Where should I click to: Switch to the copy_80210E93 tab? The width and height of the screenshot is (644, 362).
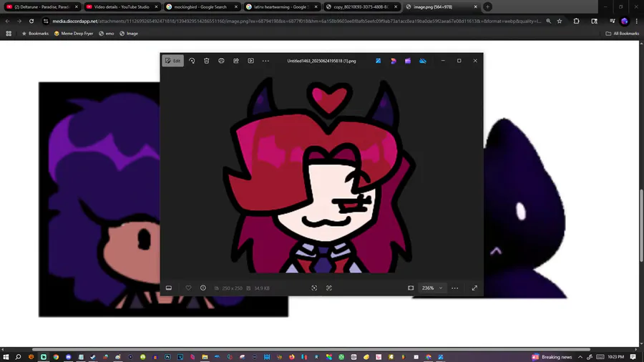(x=360, y=7)
